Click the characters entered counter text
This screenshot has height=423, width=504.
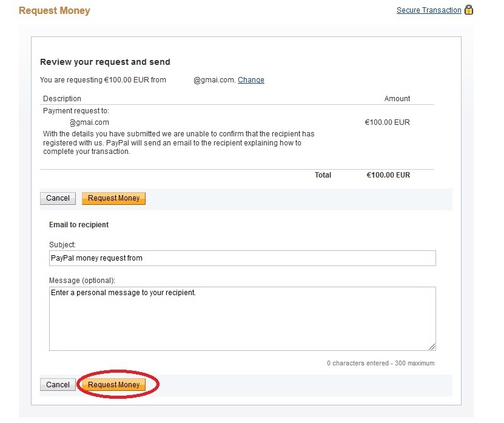tap(380, 364)
